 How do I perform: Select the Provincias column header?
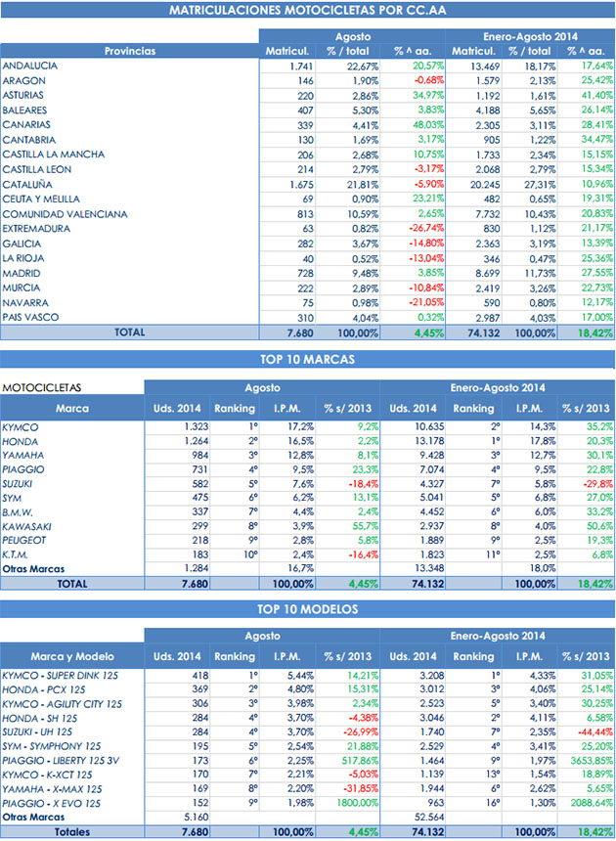pos(130,51)
